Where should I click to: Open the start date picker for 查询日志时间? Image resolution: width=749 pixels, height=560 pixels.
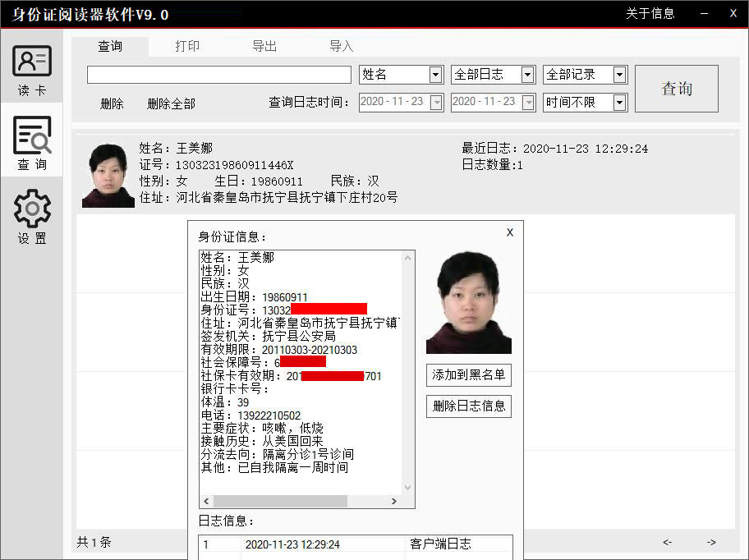(437, 102)
